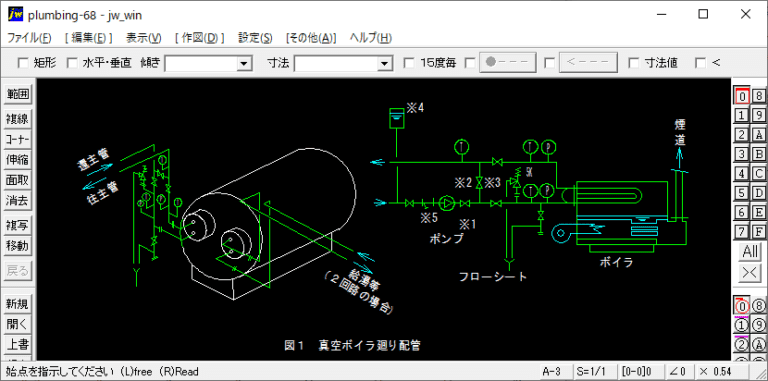Viewport: 768px width, 381px height.
Task: Select square layer 1 button
Action: [742, 115]
